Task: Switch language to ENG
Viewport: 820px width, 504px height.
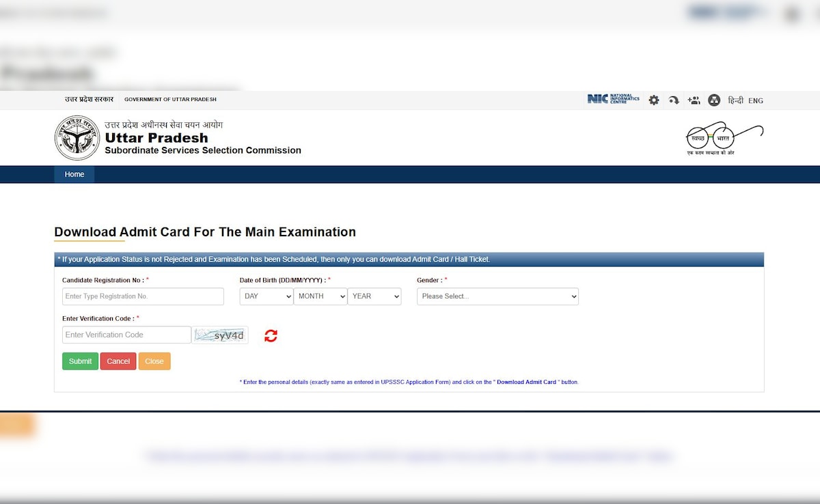Action: pyautogui.click(x=756, y=101)
